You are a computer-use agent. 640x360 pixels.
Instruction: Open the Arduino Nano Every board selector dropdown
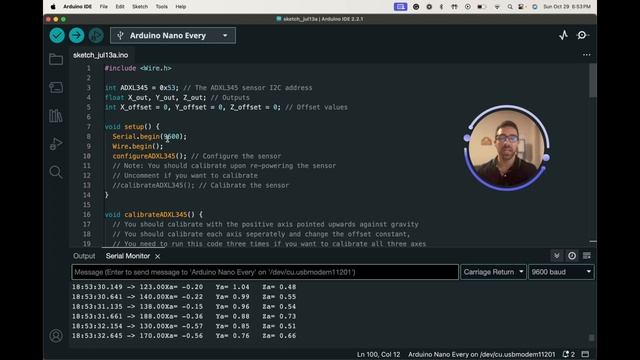(173, 36)
